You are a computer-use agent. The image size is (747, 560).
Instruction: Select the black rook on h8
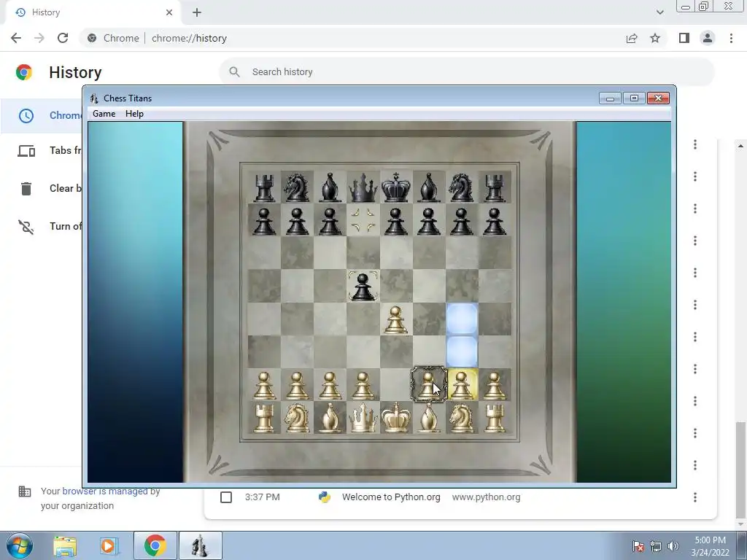click(495, 187)
